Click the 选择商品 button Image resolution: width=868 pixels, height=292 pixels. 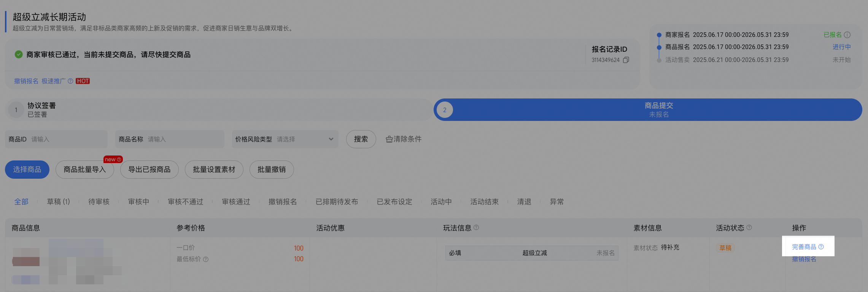pyautogui.click(x=27, y=170)
